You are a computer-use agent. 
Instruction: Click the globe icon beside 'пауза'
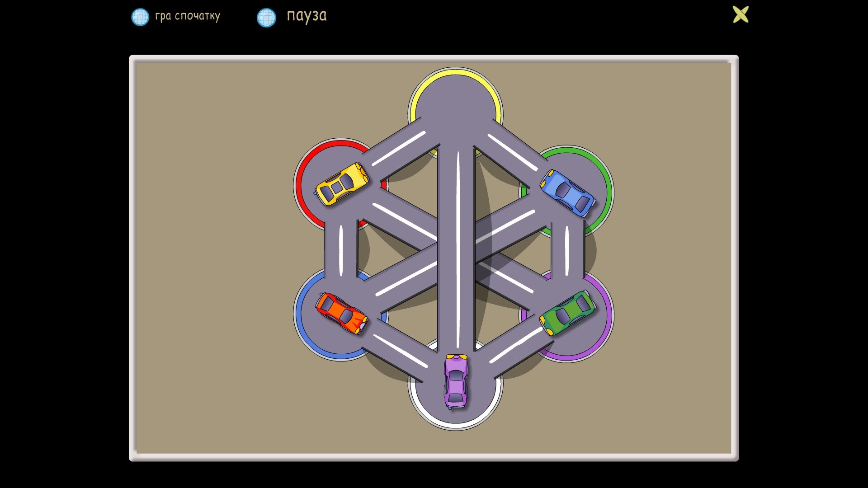point(266,18)
